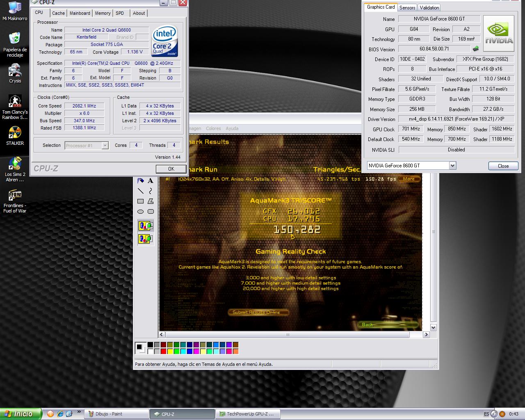Launch Tom Clancy's Rainbow Six shortcut
The width and height of the screenshot is (525, 420).
(15, 107)
